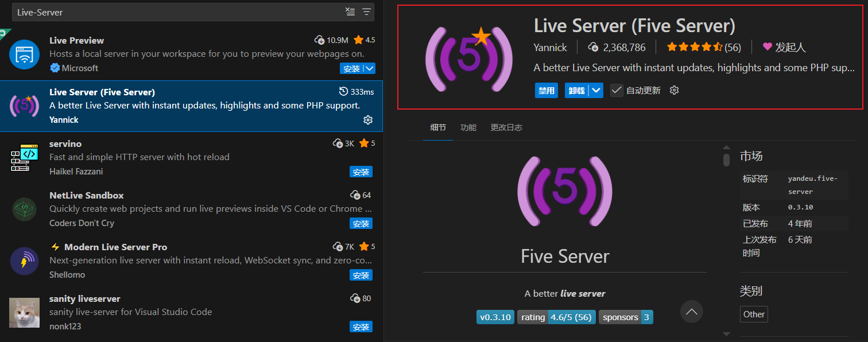868x342 pixels.
Task: Install the servino extension
Action: coord(361,172)
